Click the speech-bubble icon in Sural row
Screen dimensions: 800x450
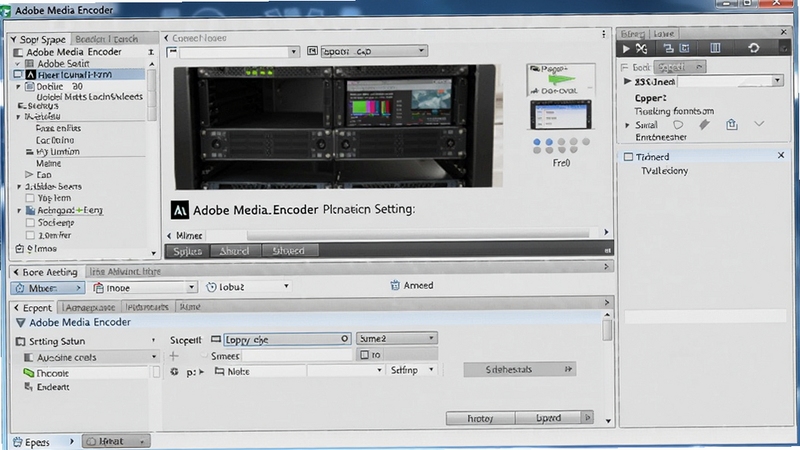678,124
